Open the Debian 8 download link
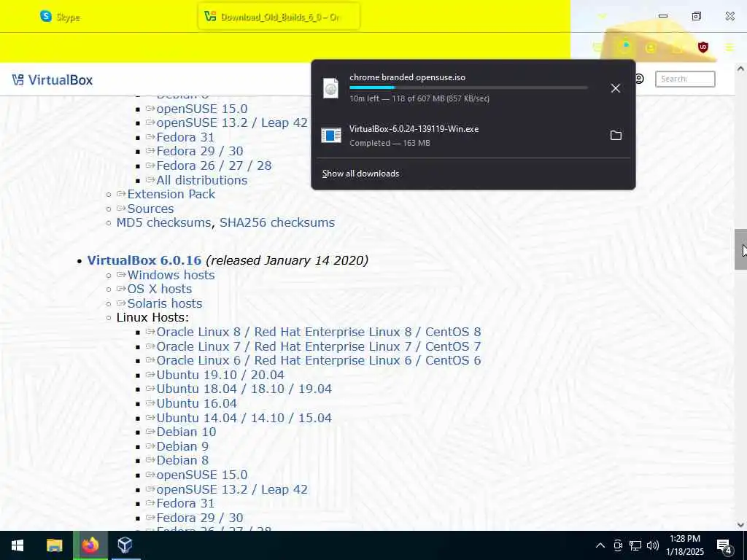The height and width of the screenshot is (560, 747). (182, 461)
